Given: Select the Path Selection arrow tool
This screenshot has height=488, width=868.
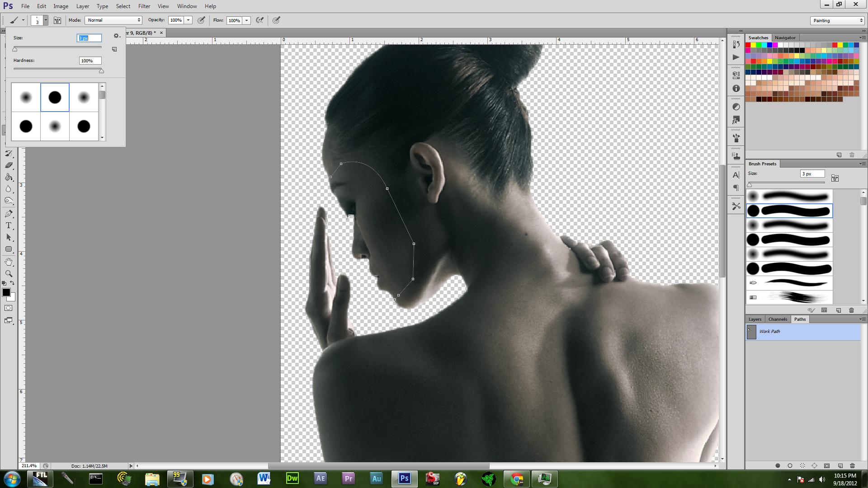Looking at the screenshot, I should click(9, 237).
